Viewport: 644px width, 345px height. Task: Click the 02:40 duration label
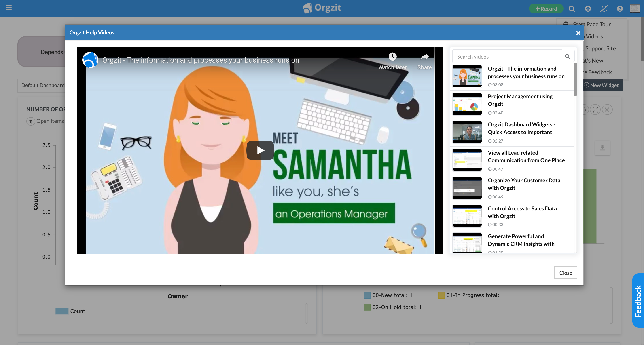496,113
